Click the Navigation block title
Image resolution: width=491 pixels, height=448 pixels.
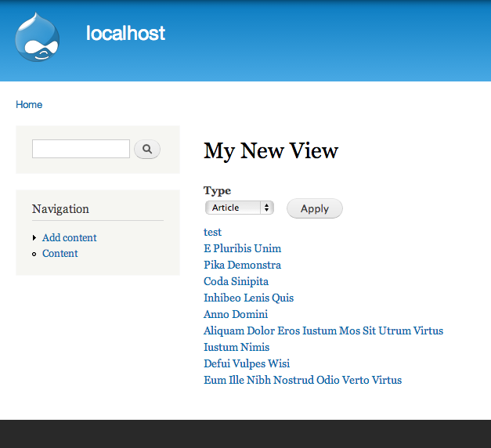60,209
